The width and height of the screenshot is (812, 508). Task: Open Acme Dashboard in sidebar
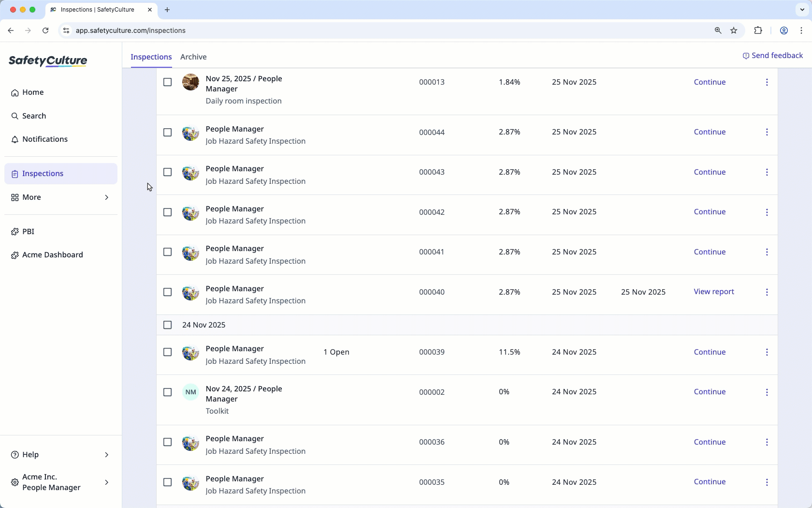61,255
